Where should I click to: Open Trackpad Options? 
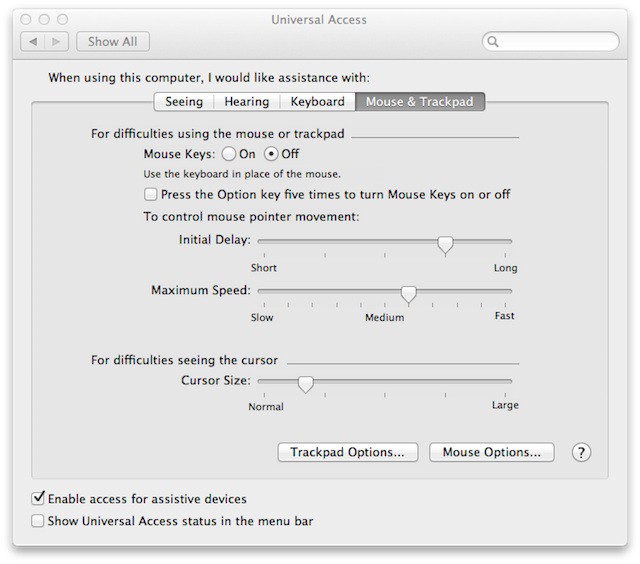347,452
